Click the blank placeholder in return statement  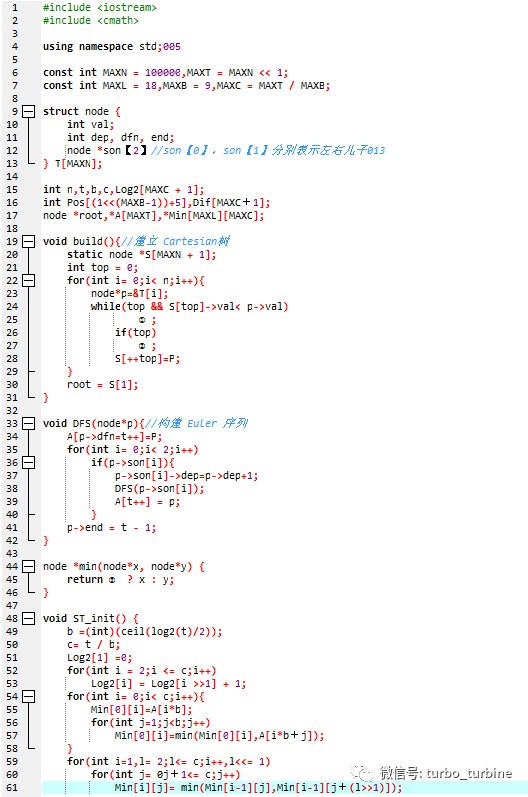pyautogui.click(x=112, y=580)
